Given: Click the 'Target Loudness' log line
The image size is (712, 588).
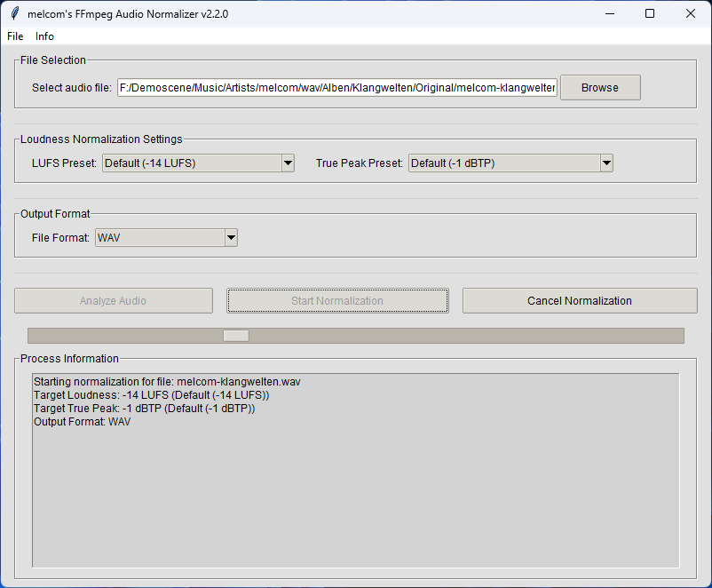Looking at the screenshot, I should (x=151, y=394).
